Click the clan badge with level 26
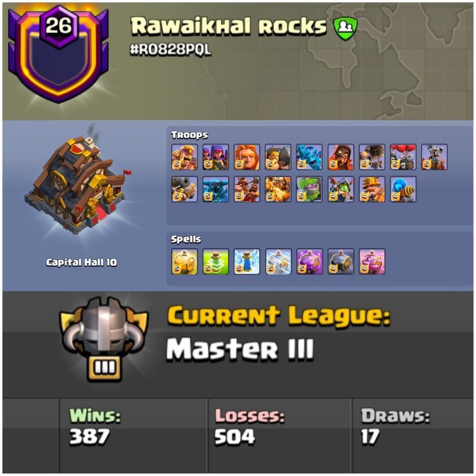Viewport: 476px width, 476px height. [58, 54]
